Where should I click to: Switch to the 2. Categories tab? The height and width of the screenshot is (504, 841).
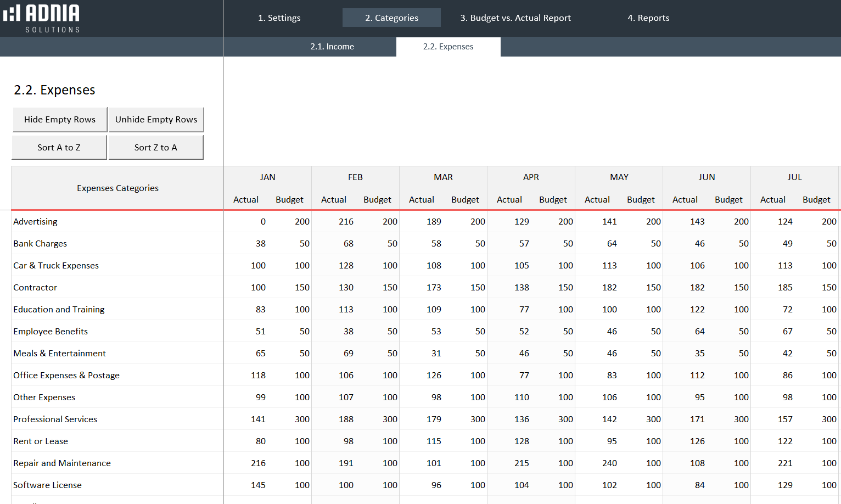coord(391,18)
